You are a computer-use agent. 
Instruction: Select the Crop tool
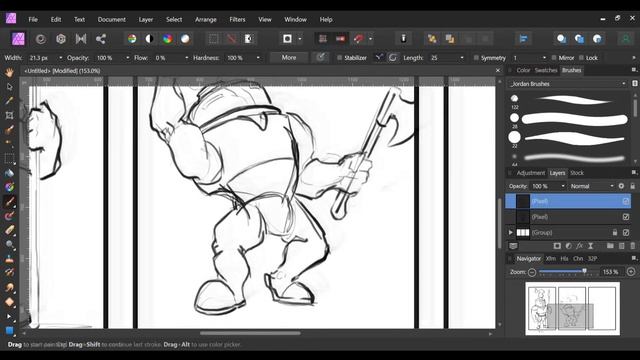[9, 116]
